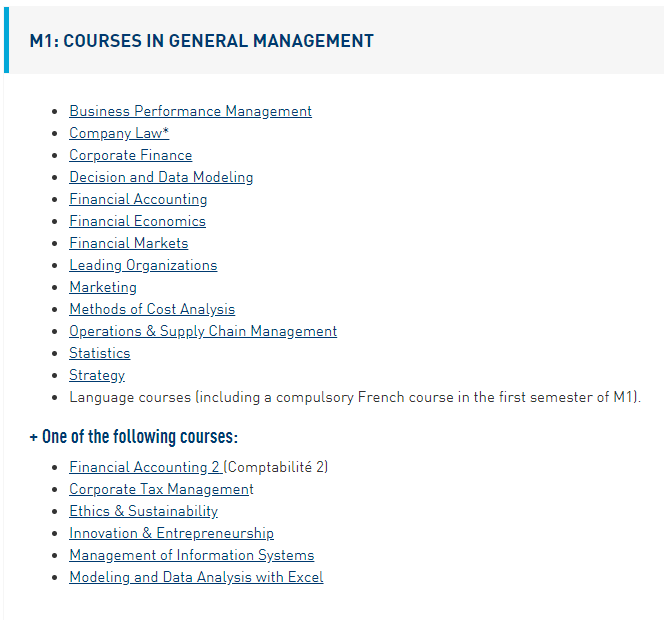
Task: Open the Ethics & Sustainability link
Action: pyautogui.click(x=143, y=511)
